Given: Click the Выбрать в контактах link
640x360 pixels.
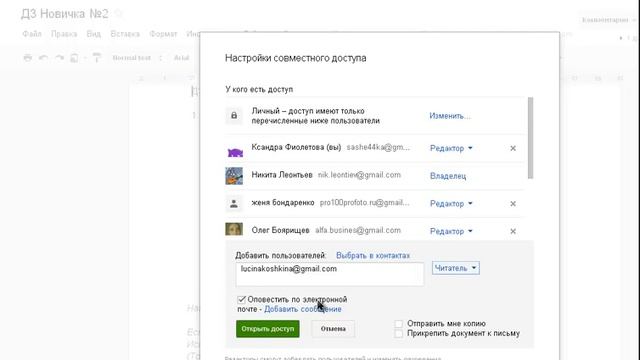Looking at the screenshot, I should tap(373, 256).
